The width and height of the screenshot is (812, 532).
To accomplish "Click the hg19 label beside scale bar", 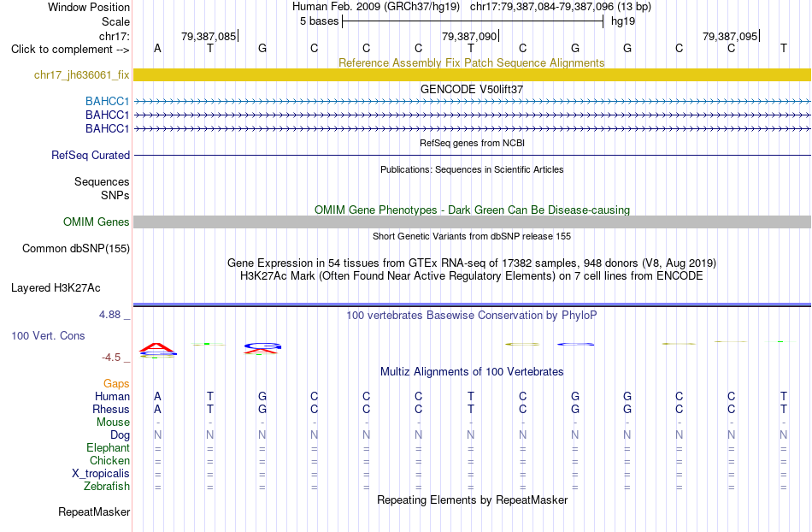I will click(623, 21).
